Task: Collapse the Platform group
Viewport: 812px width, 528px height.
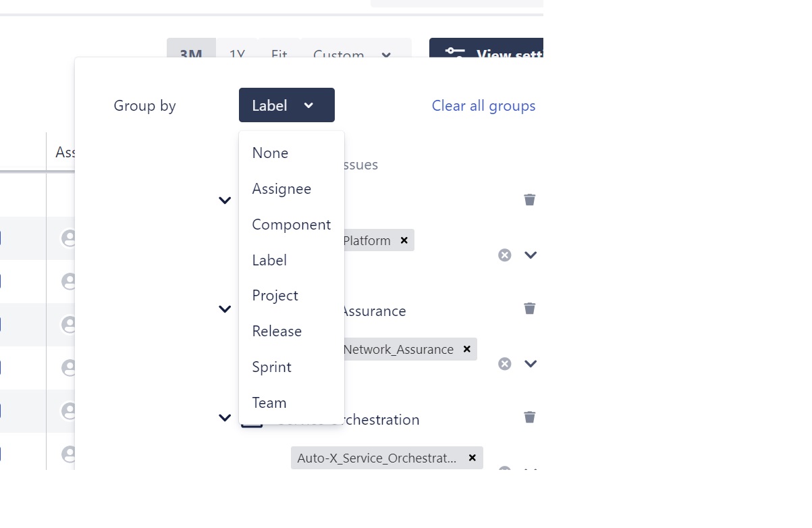Action: [x=225, y=200]
